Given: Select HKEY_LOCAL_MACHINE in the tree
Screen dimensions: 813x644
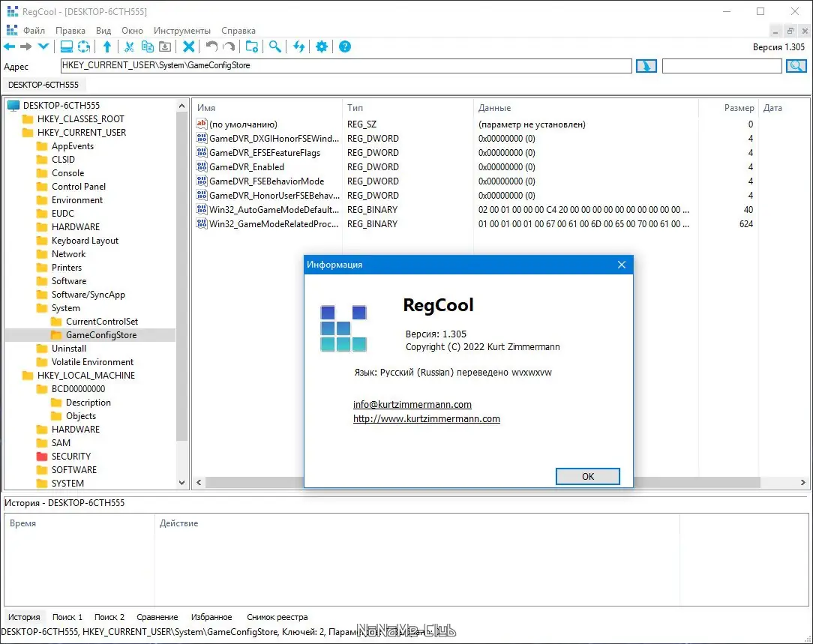Looking at the screenshot, I should pos(85,375).
